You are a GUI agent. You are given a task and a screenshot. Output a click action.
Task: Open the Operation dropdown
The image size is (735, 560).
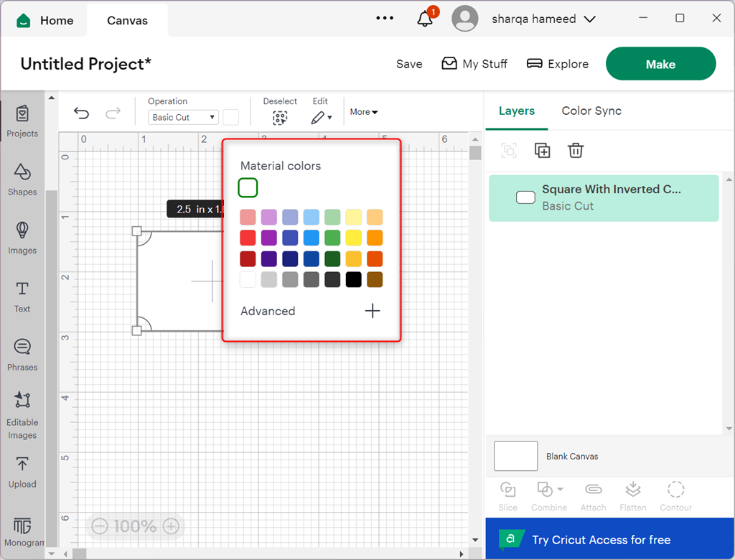click(x=183, y=117)
